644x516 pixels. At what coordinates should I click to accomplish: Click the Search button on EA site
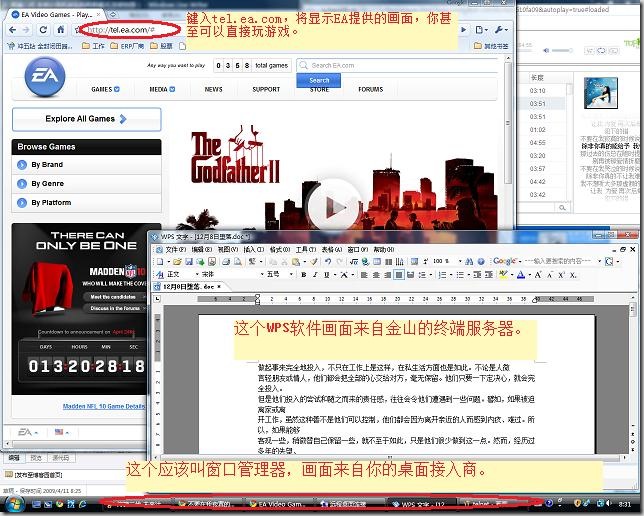point(319,80)
